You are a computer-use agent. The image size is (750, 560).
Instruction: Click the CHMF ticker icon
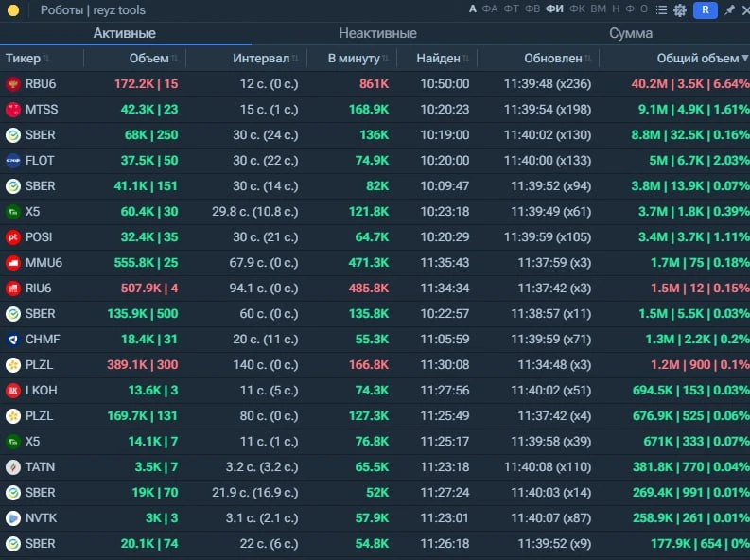click(x=13, y=340)
